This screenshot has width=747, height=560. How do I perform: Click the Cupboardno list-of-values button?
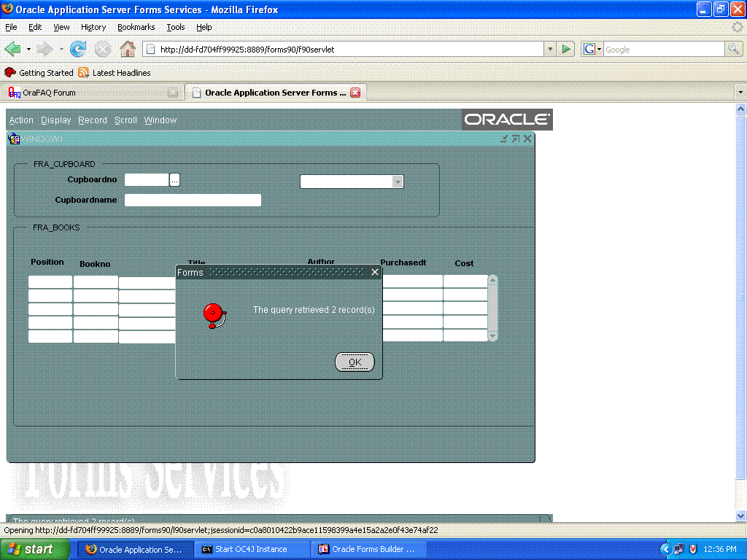point(174,179)
